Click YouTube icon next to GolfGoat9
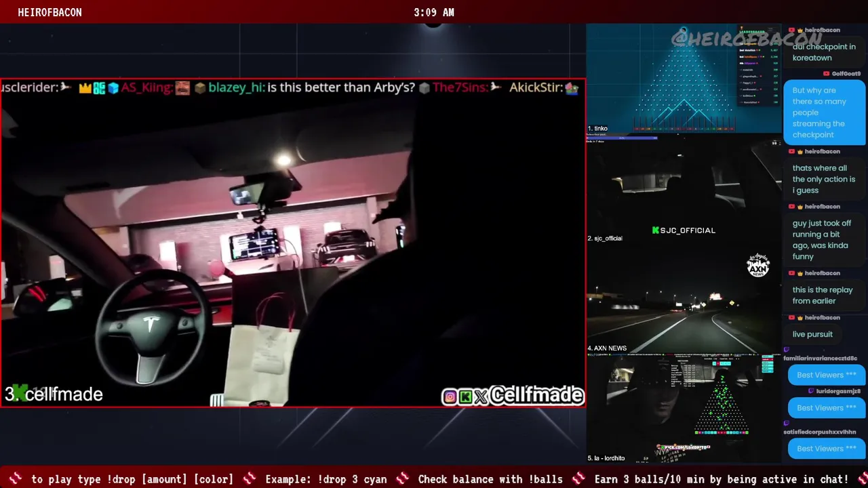Screen dimensions: 868x488 tap(826, 73)
